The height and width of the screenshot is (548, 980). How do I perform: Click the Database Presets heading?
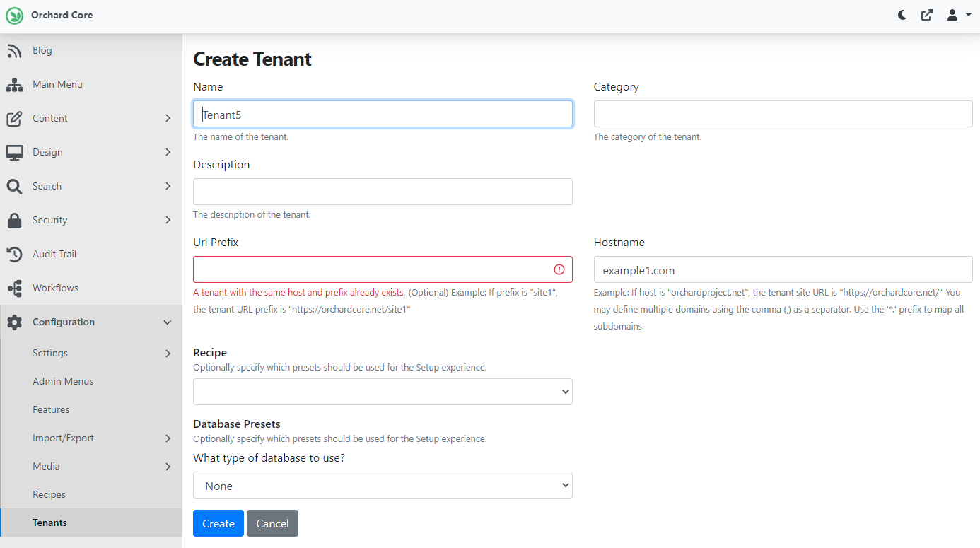237,424
